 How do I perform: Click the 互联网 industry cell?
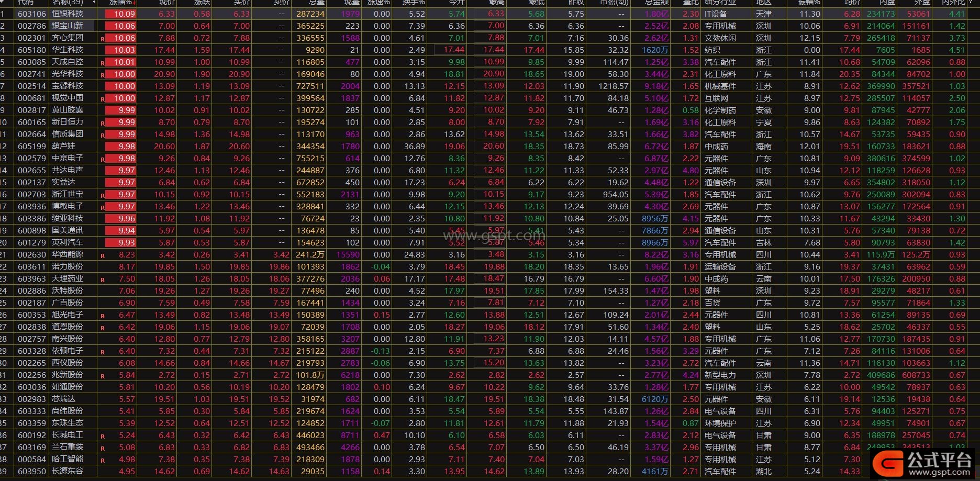coord(716,98)
